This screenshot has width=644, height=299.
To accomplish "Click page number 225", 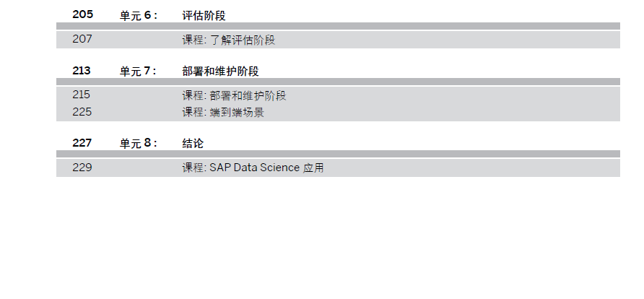I will coord(82,112).
